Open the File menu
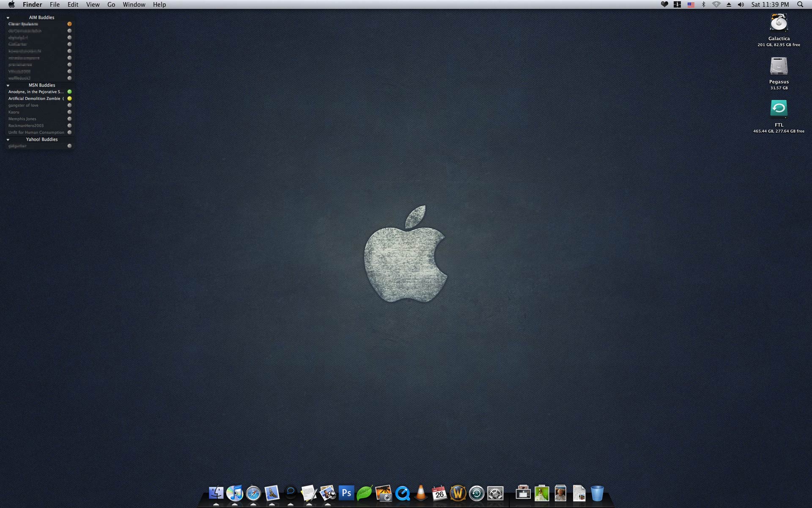 55,4
